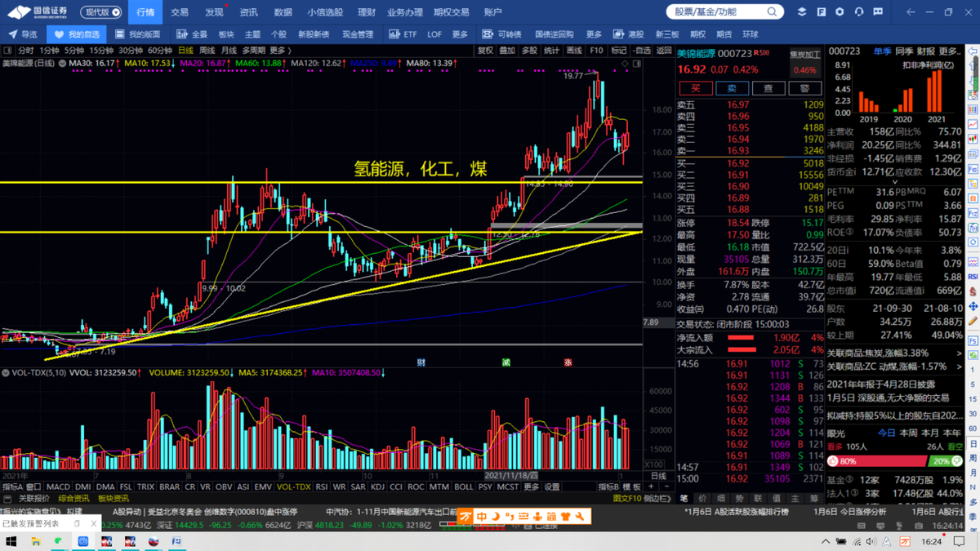Open 图文F10 link at bottom
The image size is (980, 551).
tap(626, 498)
